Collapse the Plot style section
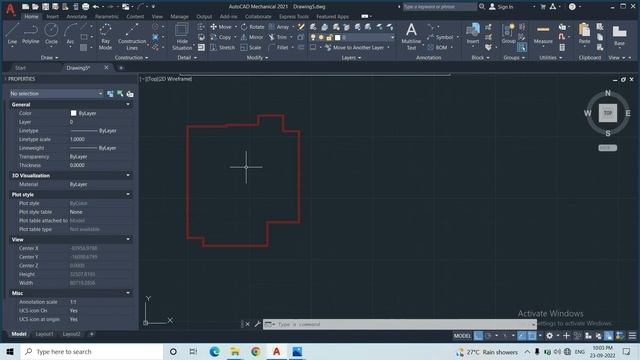The width and height of the screenshot is (640, 360). coord(128,194)
